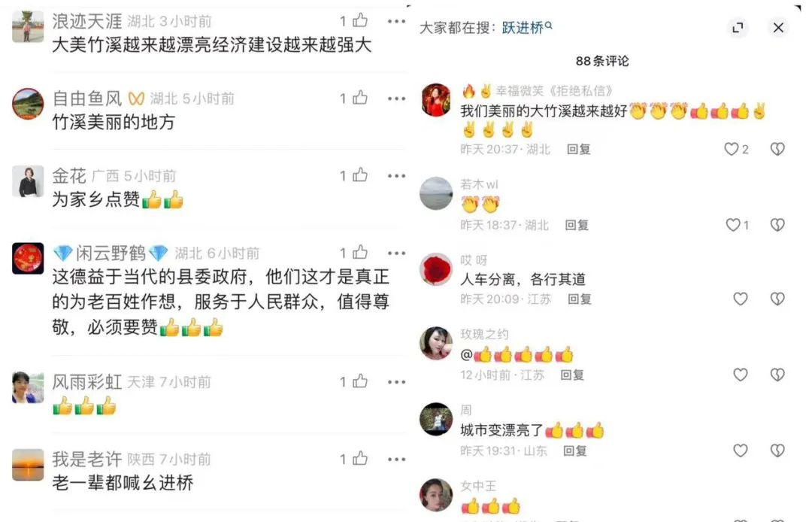Open three-dot menu on 闲云野鹤's comment
Viewport: 812px width, 522px height.
coord(396,253)
